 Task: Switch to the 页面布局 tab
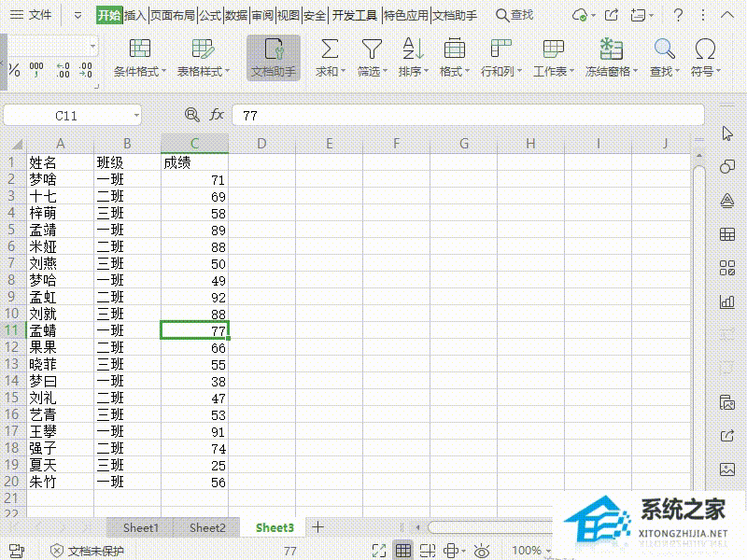[x=173, y=16]
